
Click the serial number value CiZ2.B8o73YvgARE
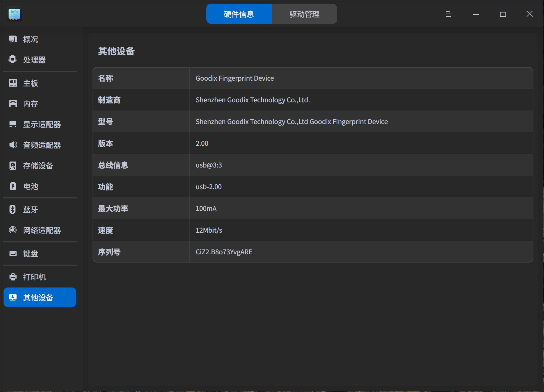(224, 252)
